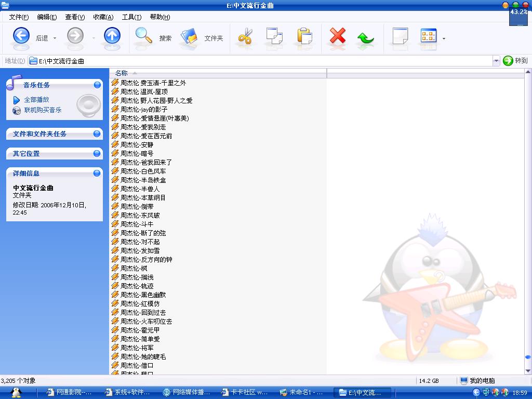
Task: Toggle the Folders pane button
Action: [x=189, y=37]
